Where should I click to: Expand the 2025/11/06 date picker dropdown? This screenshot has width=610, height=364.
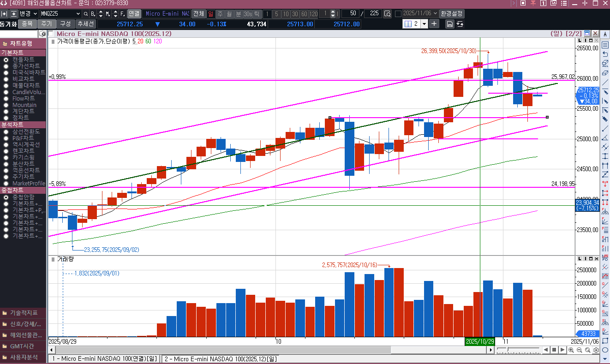[x=435, y=13]
